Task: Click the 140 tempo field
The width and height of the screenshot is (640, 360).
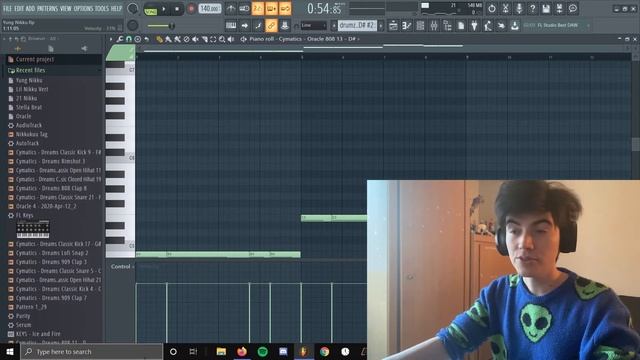Action: coord(210,9)
